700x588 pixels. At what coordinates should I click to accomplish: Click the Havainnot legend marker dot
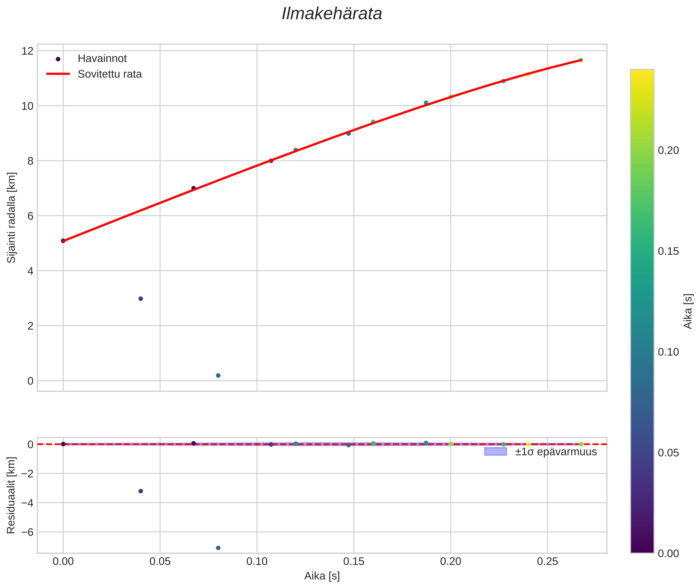tap(58, 59)
